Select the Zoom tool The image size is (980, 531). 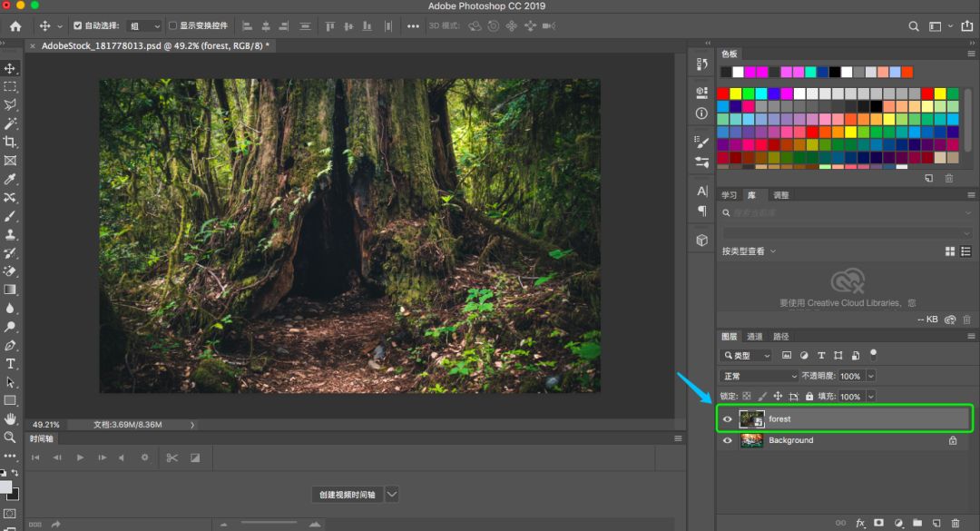click(11, 437)
